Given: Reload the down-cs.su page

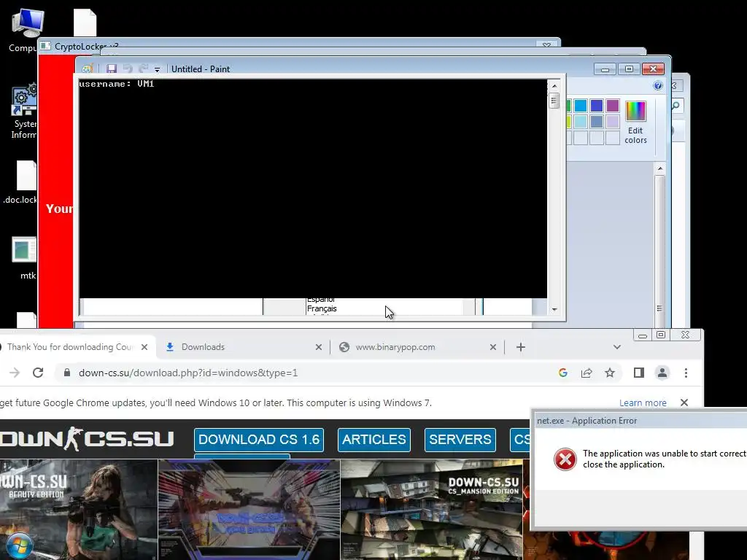Looking at the screenshot, I should pyautogui.click(x=38, y=373).
